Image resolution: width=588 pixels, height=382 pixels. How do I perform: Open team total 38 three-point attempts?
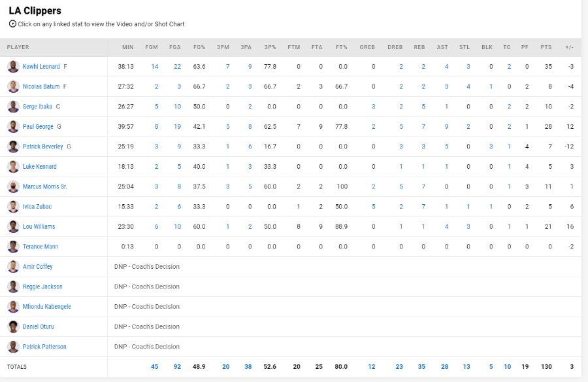click(x=248, y=366)
